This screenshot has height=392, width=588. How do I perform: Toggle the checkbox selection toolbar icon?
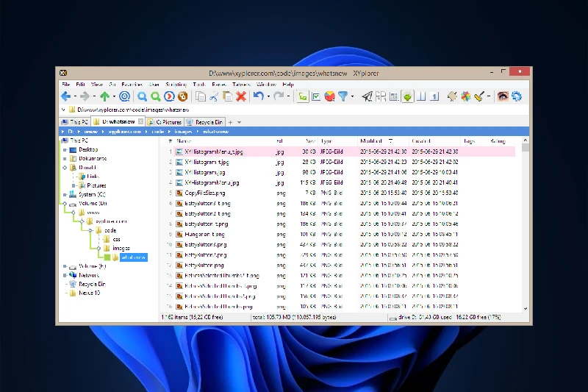coord(316,97)
